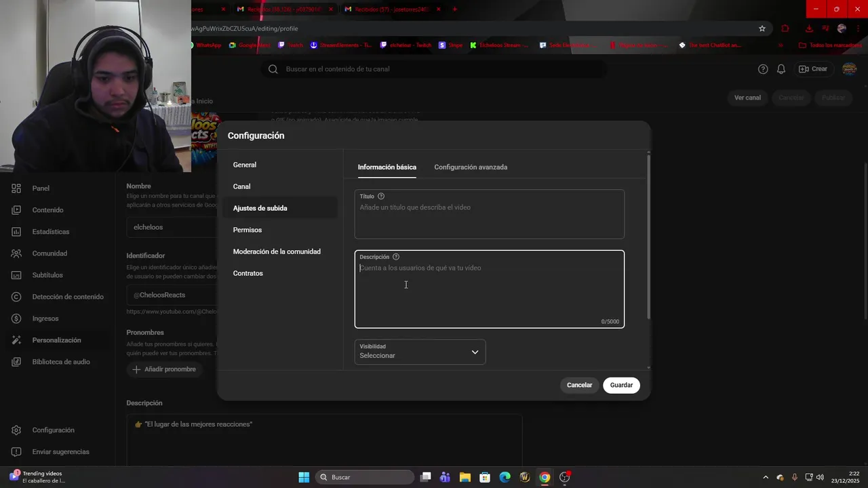Open the WhatsApp bookmark
The image size is (868, 488).
(x=204, y=45)
